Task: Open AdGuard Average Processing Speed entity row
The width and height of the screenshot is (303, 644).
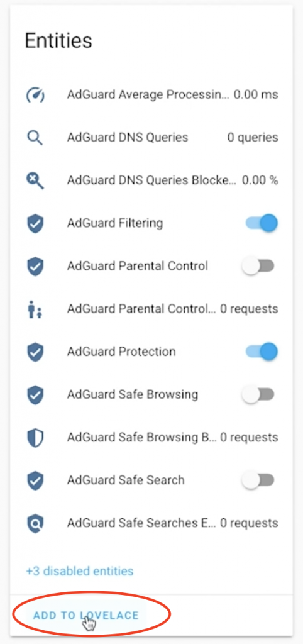Action: [x=151, y=95]
